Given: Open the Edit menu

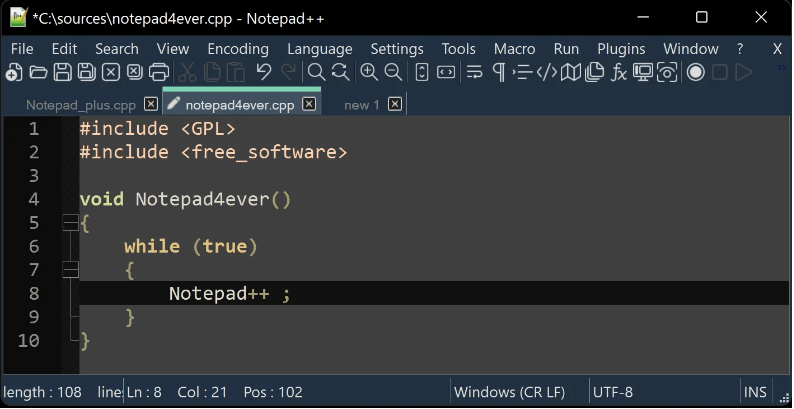Looking at the screenshot, I should [x=64, y=49].
